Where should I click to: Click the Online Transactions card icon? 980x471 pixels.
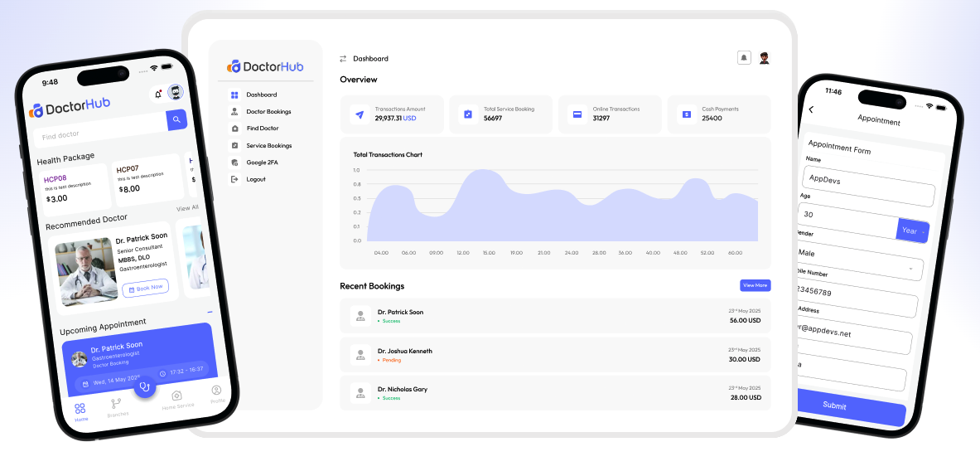(577, 114)
